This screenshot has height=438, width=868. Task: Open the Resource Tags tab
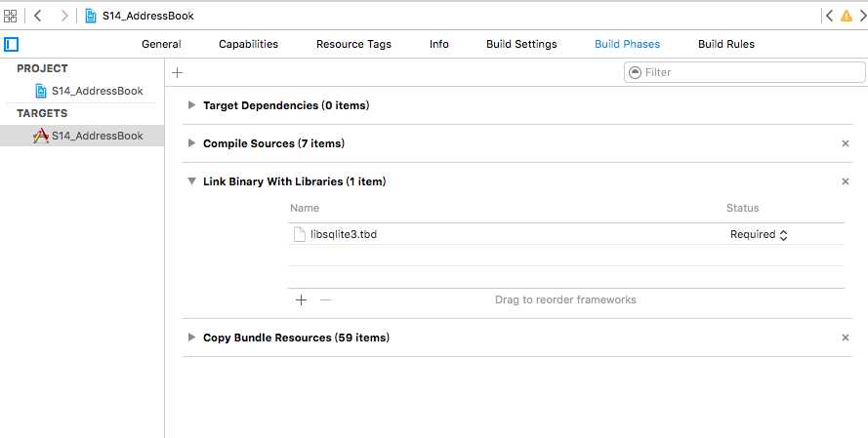click(353, 44)
